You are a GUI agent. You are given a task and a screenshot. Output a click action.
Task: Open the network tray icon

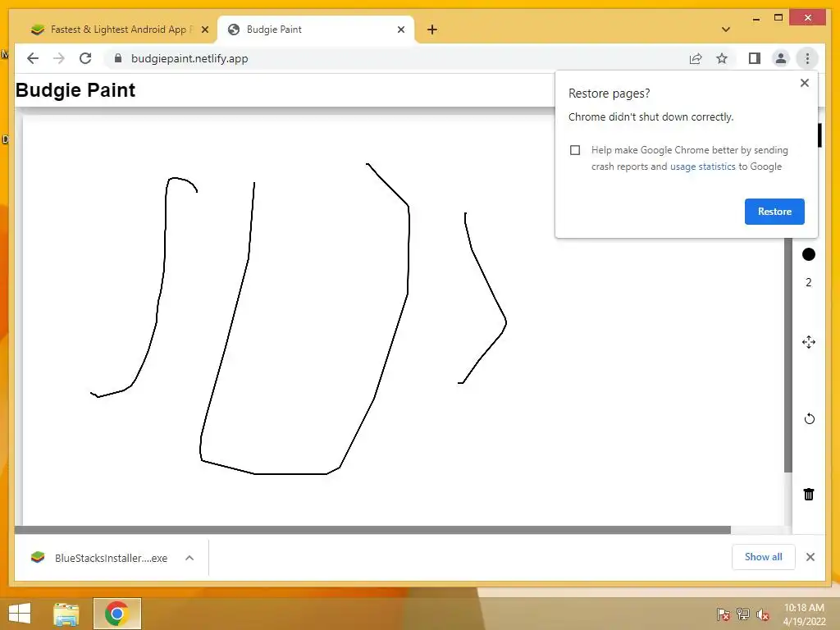[742, 614]
